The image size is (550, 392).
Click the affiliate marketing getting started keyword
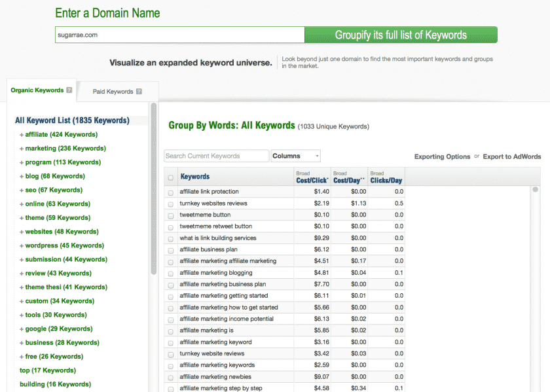point(224,296)
